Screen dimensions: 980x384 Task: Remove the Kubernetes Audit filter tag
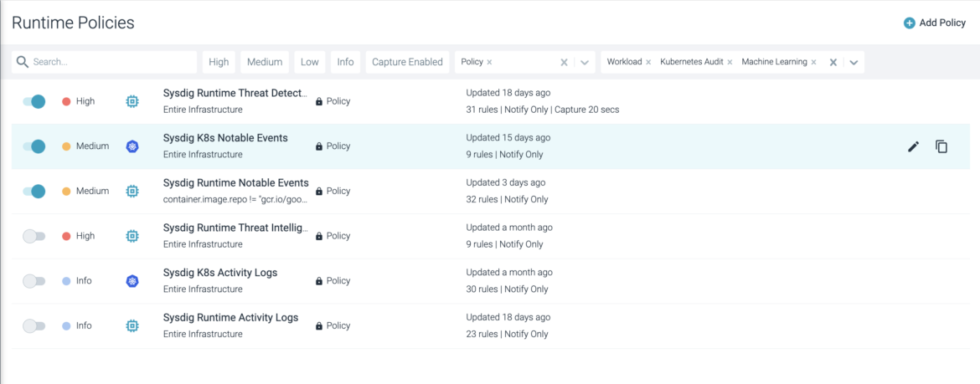coord(730,63)
